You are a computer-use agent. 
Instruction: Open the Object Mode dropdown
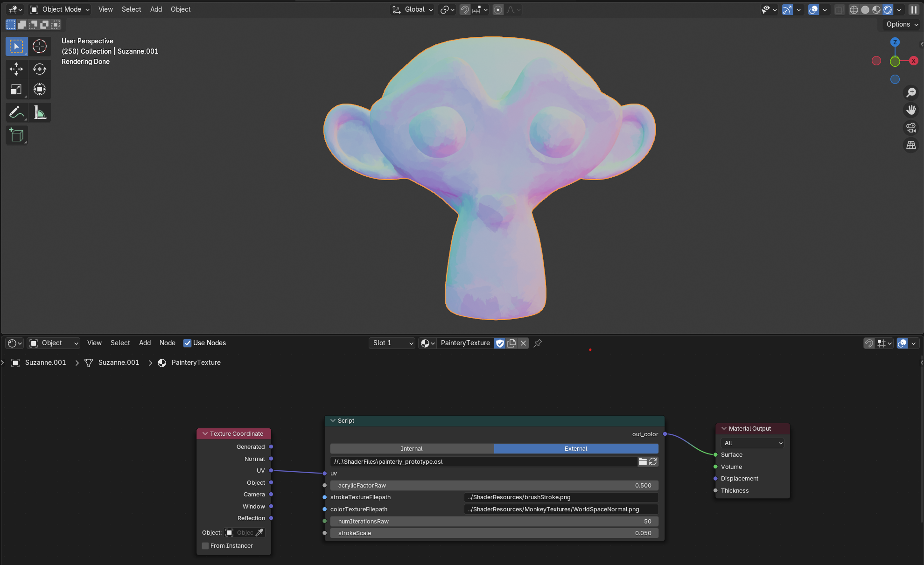coord(60,9)
